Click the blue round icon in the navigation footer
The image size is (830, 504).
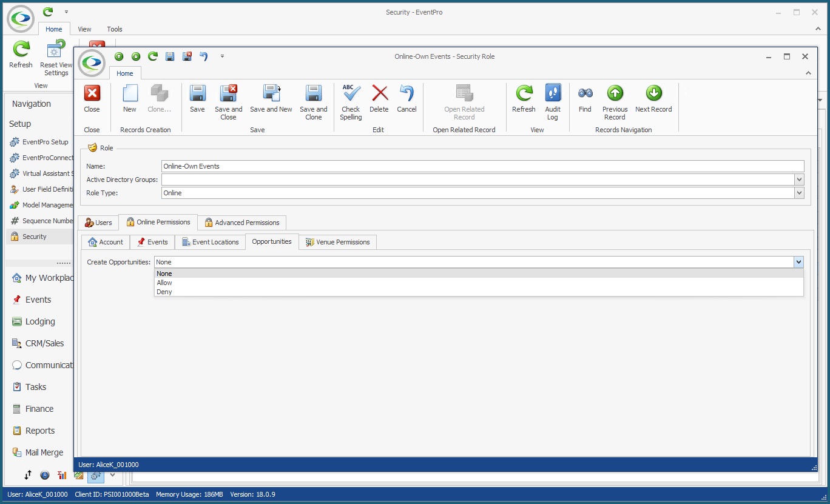45,475
